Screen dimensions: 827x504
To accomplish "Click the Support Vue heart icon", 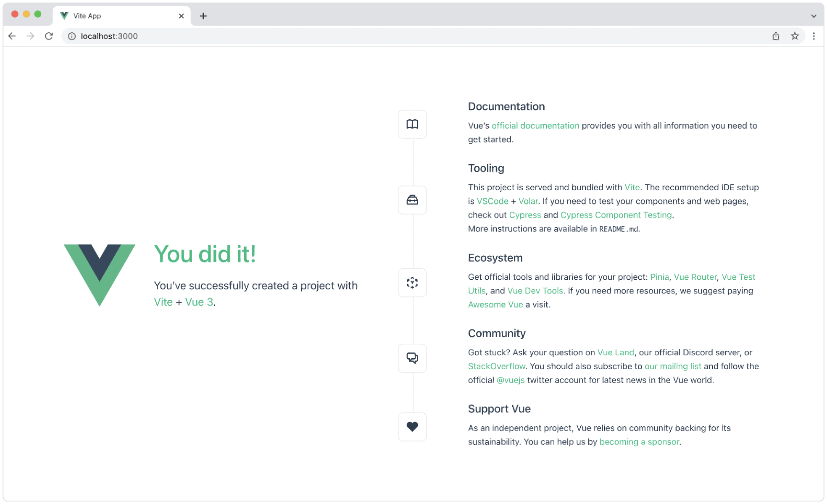I will click(x=412, y=427).
